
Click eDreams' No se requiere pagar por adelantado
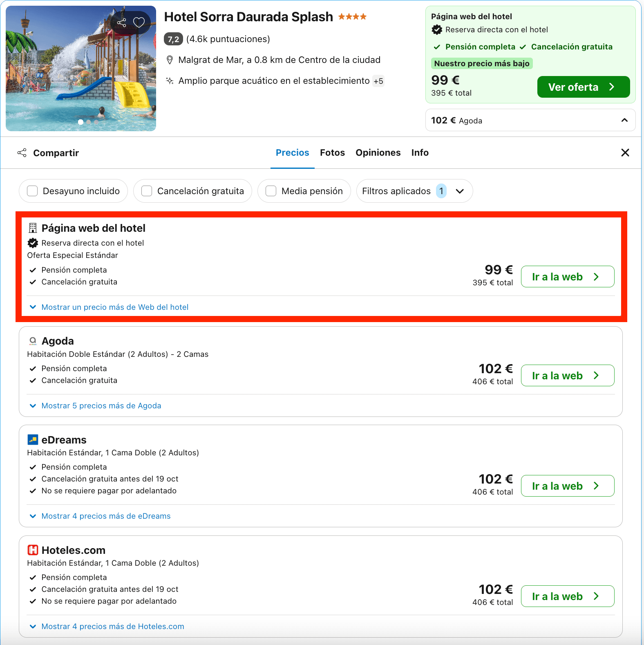pos(109,491)
